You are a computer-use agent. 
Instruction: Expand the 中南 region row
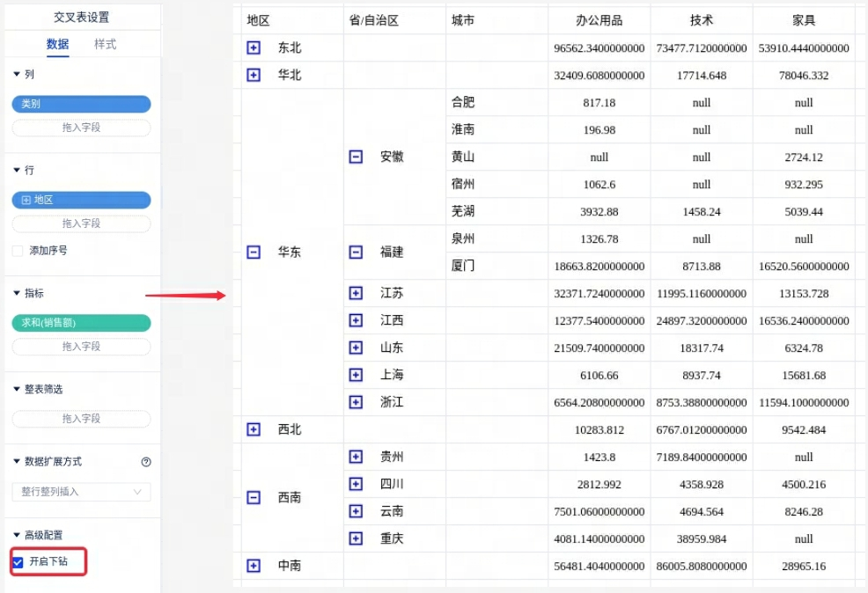pyautogui.click(x=254, y=566)
